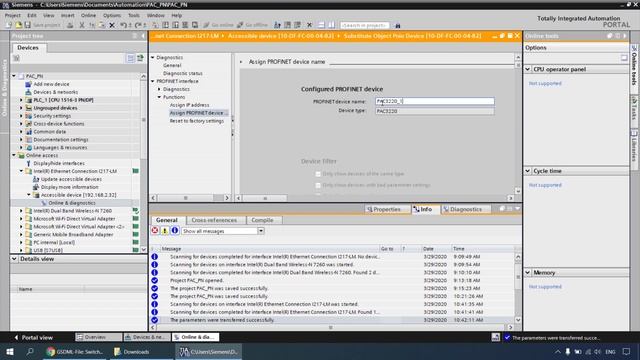
Task: Toggle error messages filter icon
Action: pos(155,231)
